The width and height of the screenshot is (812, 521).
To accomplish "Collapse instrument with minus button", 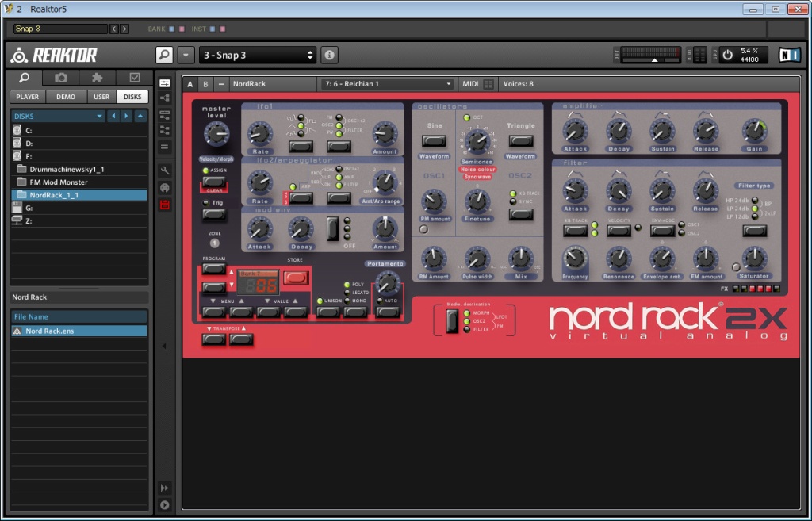I will (221, 84).
